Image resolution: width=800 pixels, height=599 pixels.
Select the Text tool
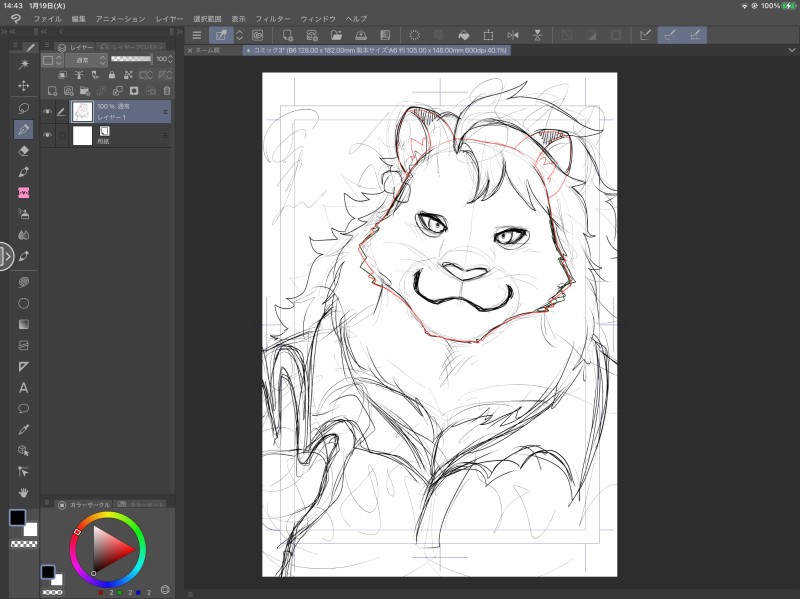[23, 388]
